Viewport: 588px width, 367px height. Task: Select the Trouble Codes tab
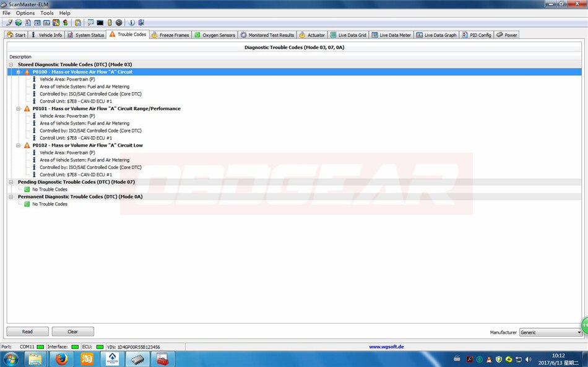(x=128, y=34)
